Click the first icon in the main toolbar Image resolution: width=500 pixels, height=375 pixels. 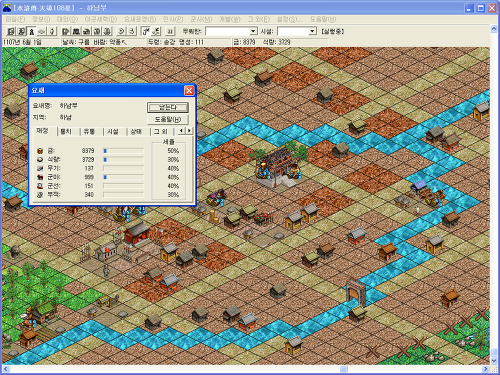click(11, 31)
